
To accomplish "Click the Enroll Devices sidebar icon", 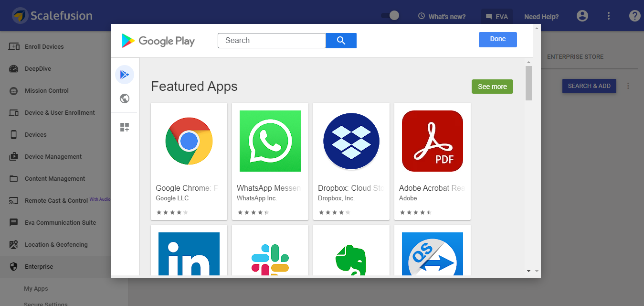I will tap(14, 46).
